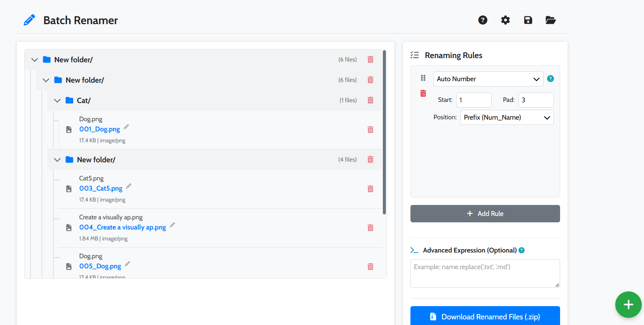Image resolution: width=644 pixels, height=325 pixels.
Task: Click the Renaming Rules list icon
Action: tap(415, 55)
